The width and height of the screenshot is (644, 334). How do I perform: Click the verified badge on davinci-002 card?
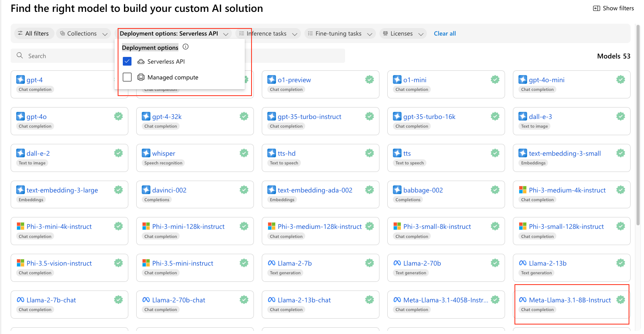[x=244, y=190]
